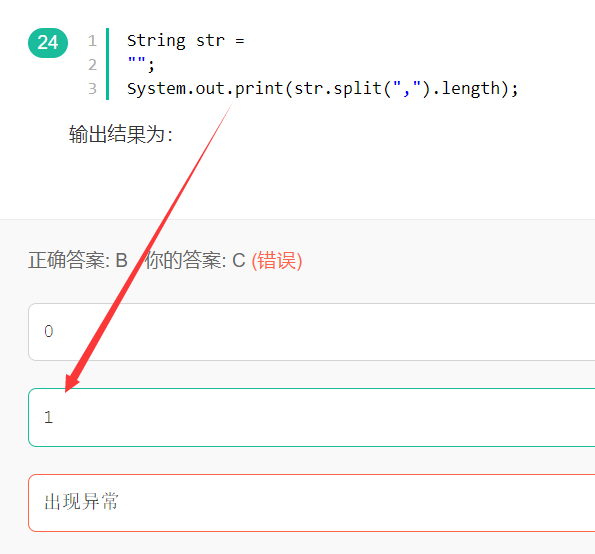Click the green question number 24 badge
The width and height of the screenshot is (595, 554).
[x=48, y=43]
